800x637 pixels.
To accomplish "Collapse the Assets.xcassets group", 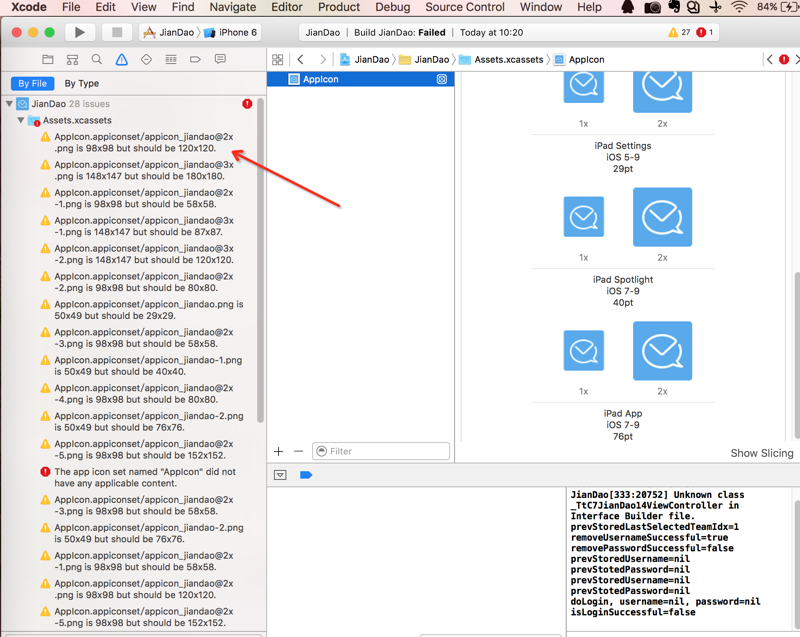I will coord(21,120).
